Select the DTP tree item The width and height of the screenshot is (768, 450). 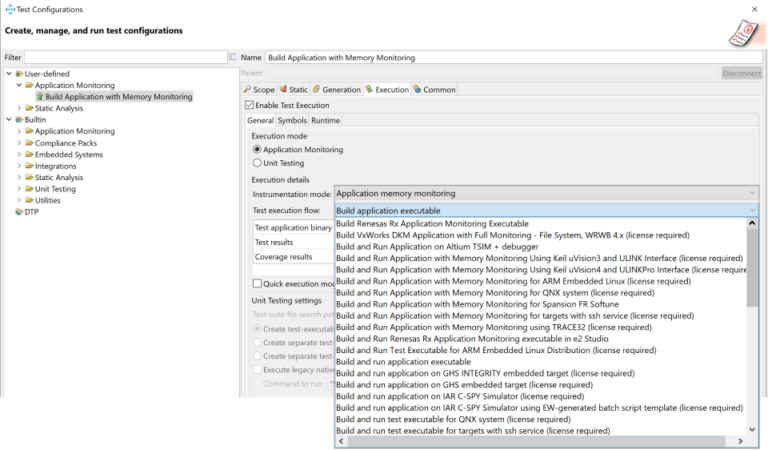click(31, 212)
